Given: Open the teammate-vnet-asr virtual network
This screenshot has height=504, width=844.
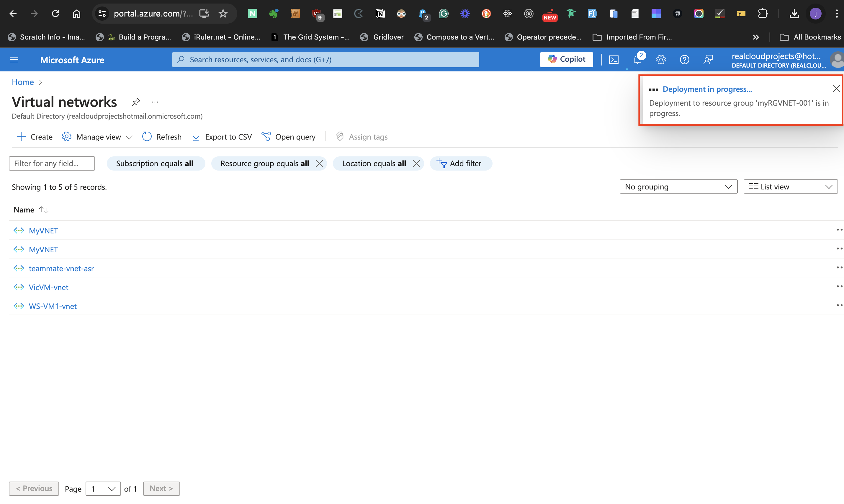Looking at the screenshot, I should pyautogui.click(x=61, y=268).
